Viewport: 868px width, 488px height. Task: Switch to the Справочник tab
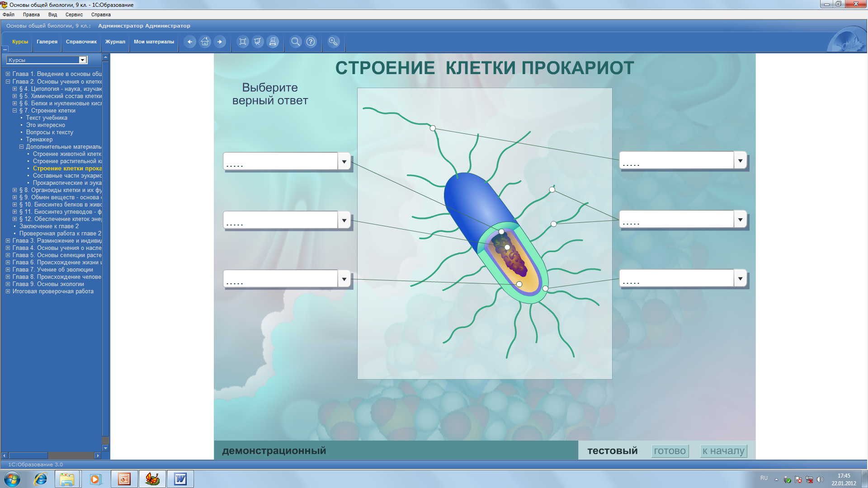[81, 42]
